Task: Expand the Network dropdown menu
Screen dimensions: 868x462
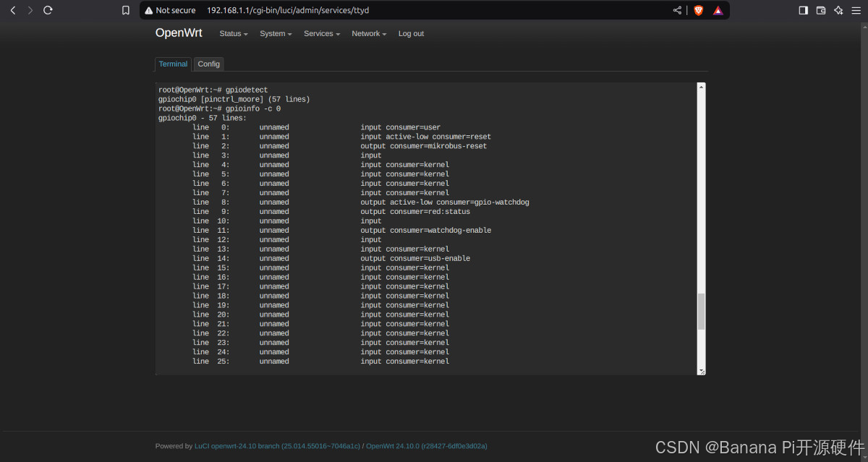Action: (369, 34)
